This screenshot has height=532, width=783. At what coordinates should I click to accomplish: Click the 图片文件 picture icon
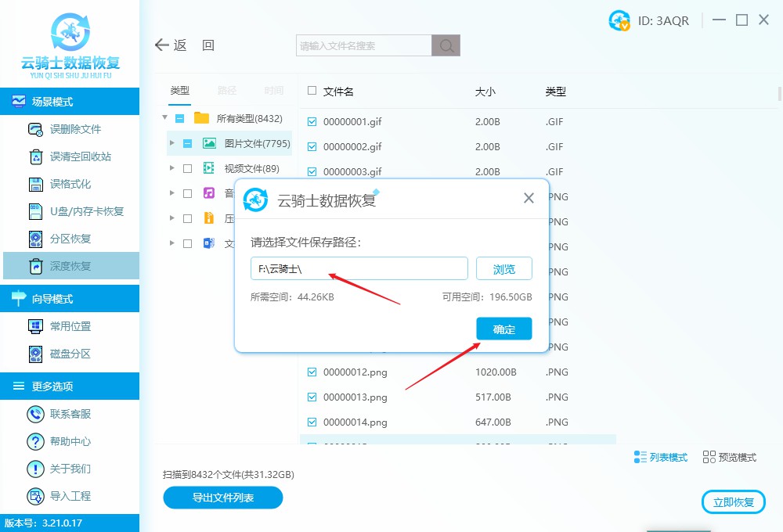[209, 144]
